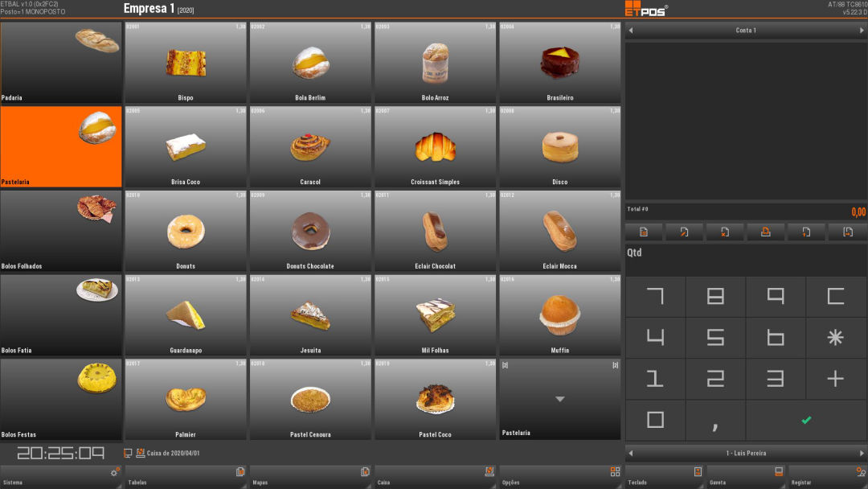Open the Caixa menu

click(435, 477)
